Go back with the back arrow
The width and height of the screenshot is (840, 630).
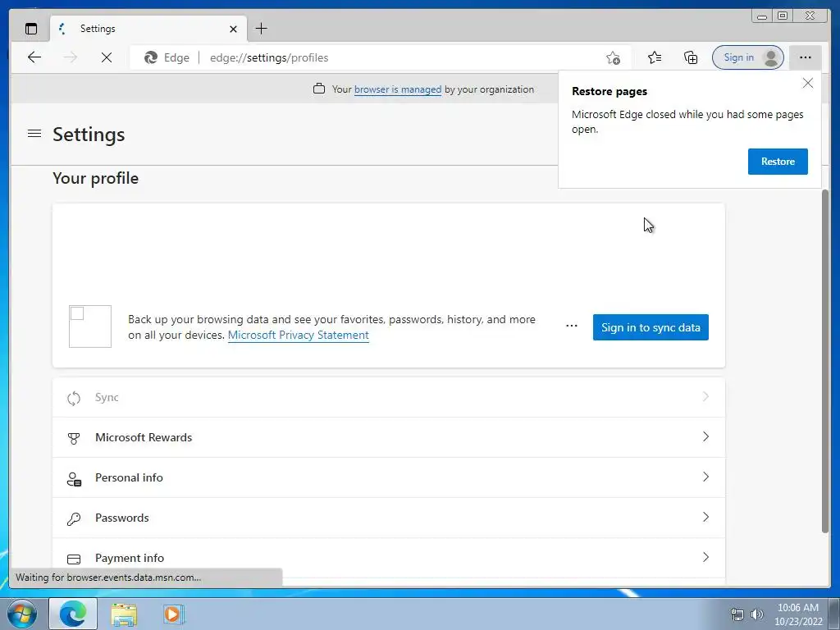[x=34, y=57]
